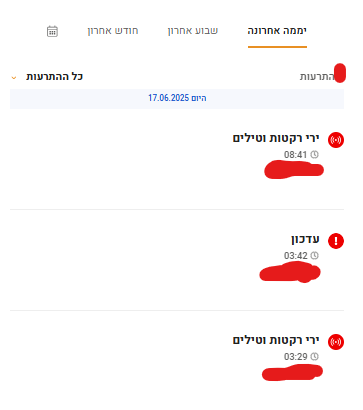The image size is (363, 410).
Task: Click the 08:41 timestamp text
Action: [x=296, y=155]
